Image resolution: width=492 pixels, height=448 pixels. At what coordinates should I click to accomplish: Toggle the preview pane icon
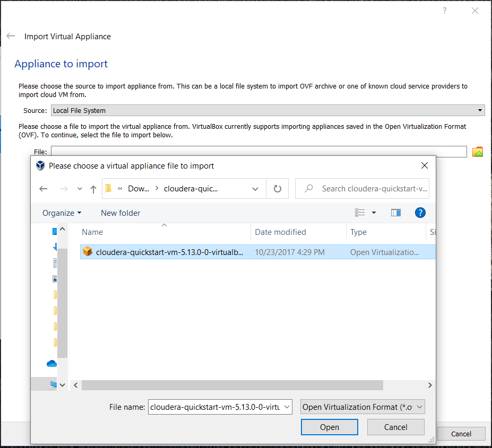(x=395, y=212)
